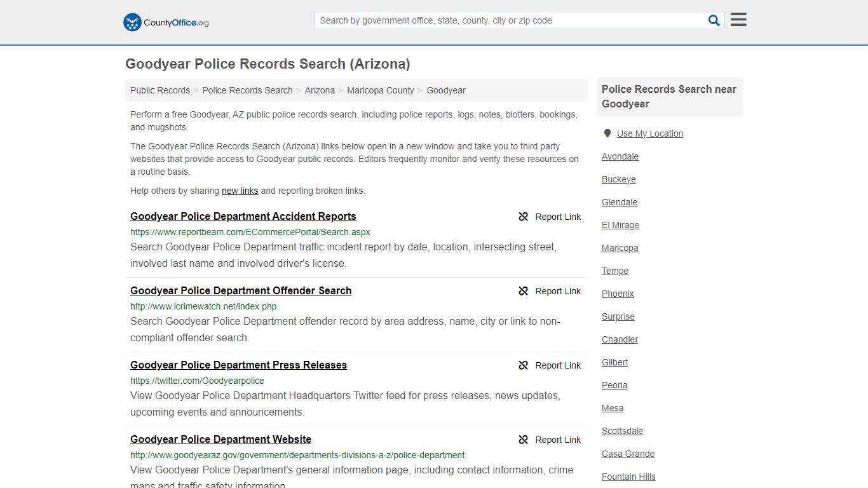868x488 pixels.
Task: Select Buckeye in nearby cities
Action: point(619,179)
